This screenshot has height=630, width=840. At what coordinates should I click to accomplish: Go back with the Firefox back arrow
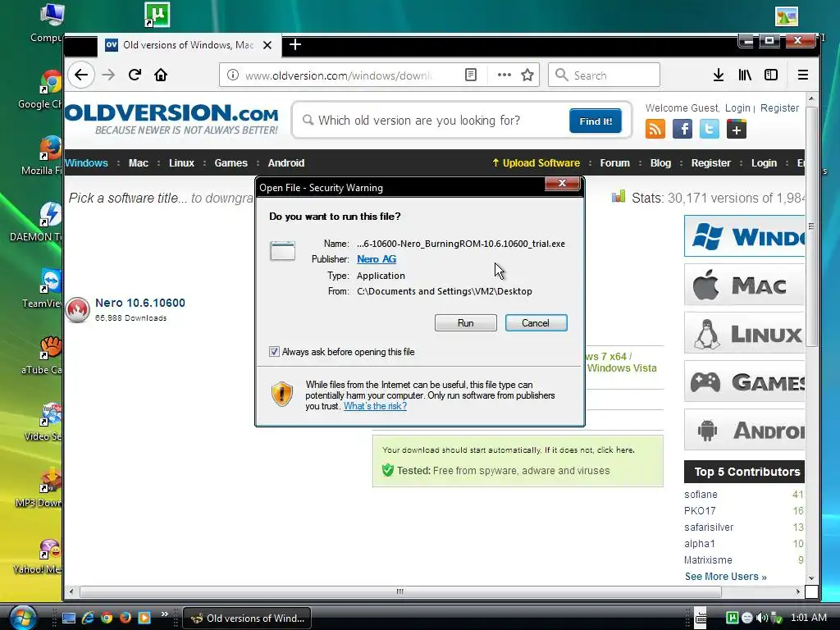(81, 75)
